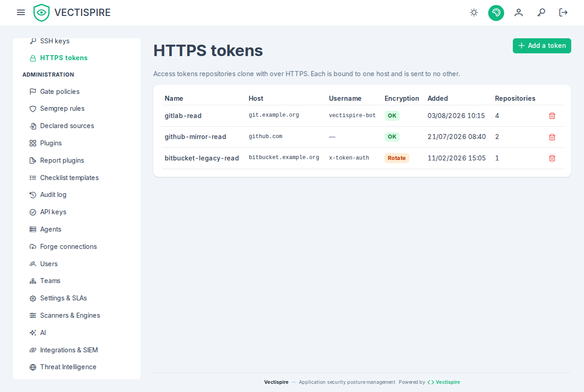Select HTTPS tokens sidebar item
The image size is (584, 392).
pyautogui.click(x=77, y=58)
